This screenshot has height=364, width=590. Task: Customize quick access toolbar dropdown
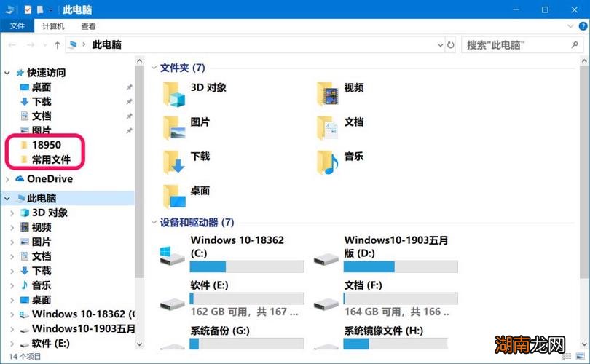(x=51, y=9)
